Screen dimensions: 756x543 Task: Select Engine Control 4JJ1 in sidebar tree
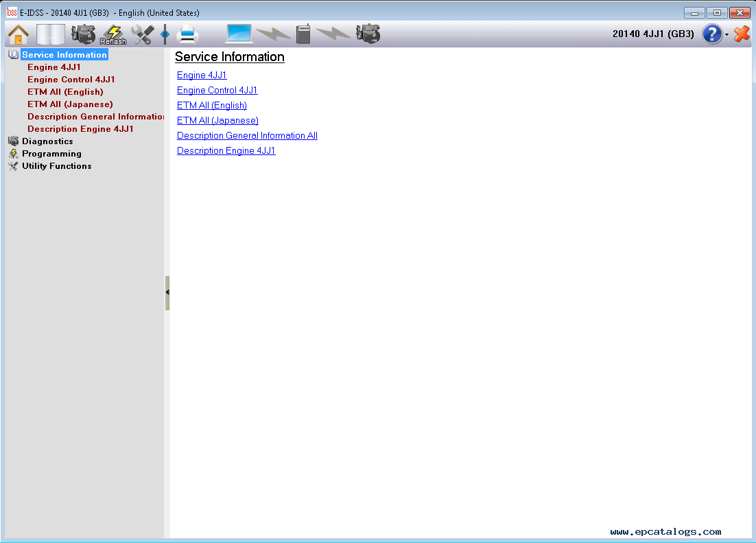point(71,80)
